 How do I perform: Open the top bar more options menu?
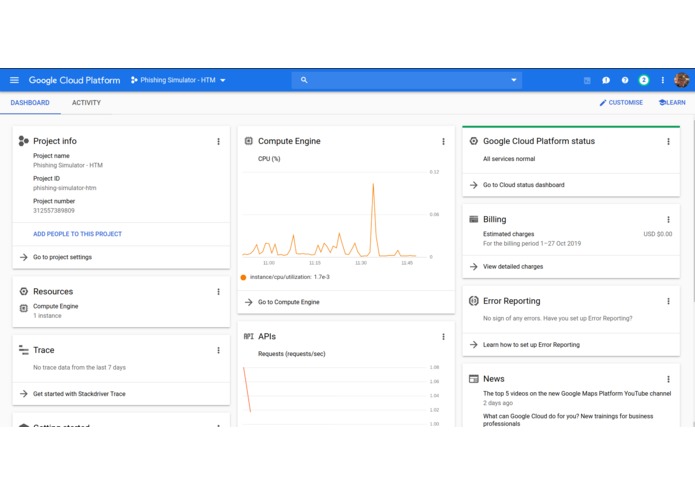coord(663,80)
